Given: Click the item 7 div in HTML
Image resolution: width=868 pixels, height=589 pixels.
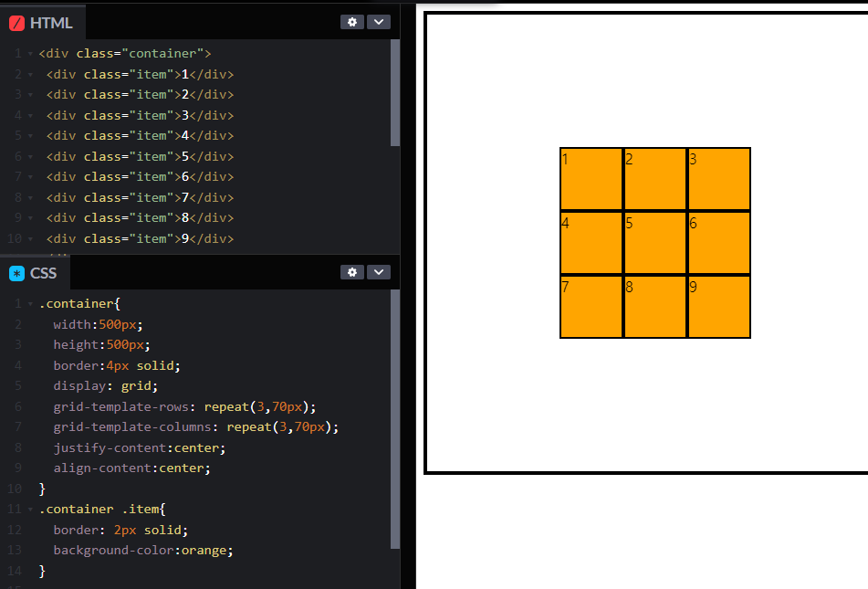Looking at the screenshot, I should click(x=140, y=198).
